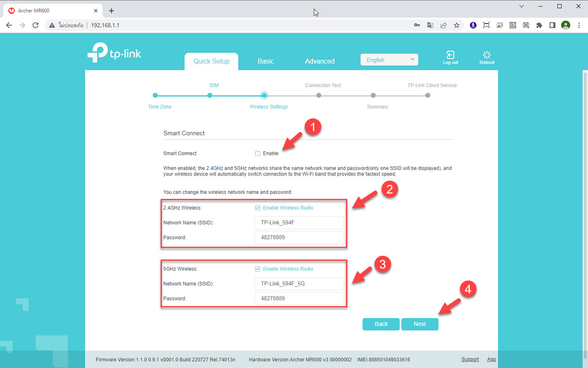Click the Back button

(x=381, y=324)
